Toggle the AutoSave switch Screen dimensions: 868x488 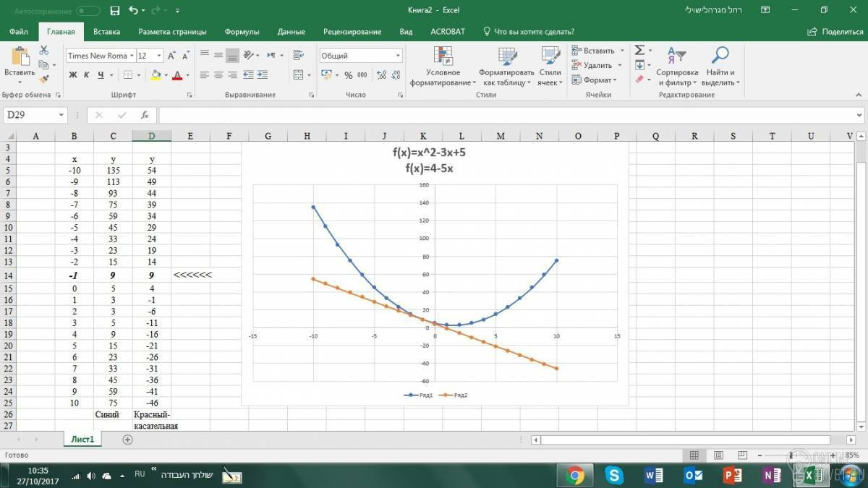point(88,11)
